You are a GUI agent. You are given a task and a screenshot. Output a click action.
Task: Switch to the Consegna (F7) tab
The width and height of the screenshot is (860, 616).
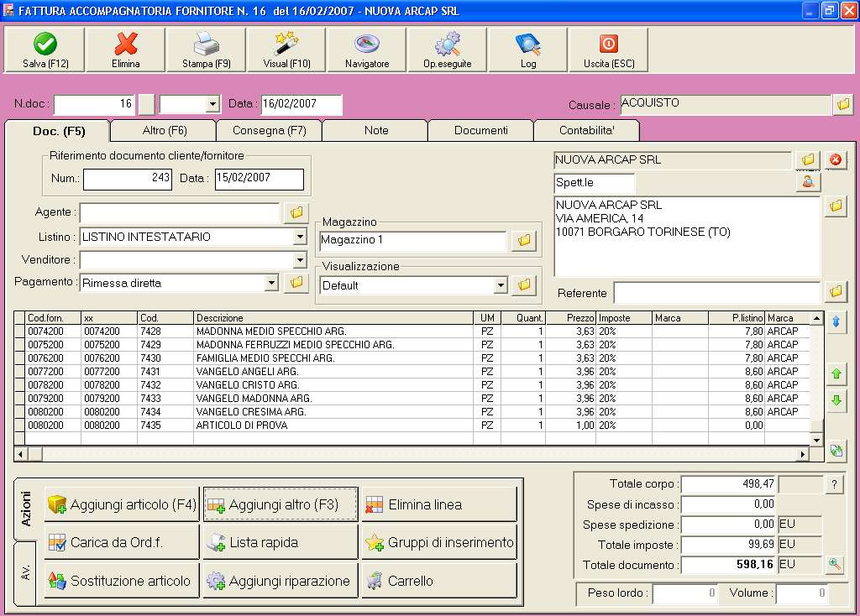269,131
